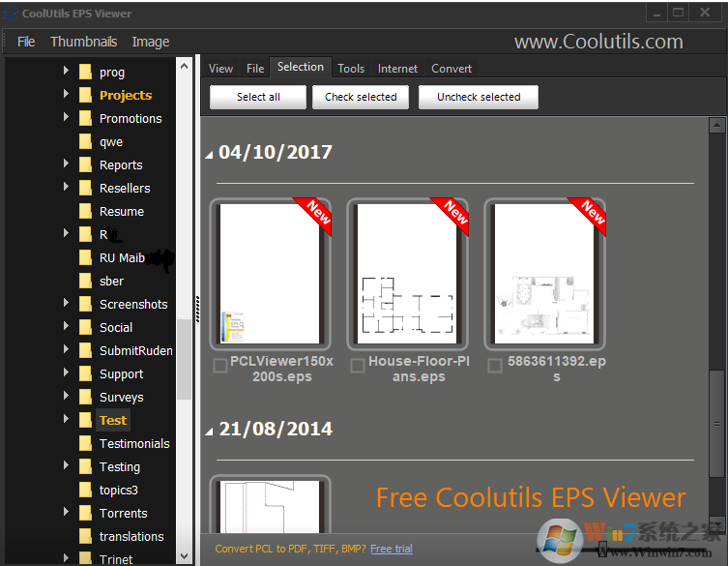The width and height of the screenshot is (728, 566).
Task: Expand the Social folder tree node
Action: point(66,326)
